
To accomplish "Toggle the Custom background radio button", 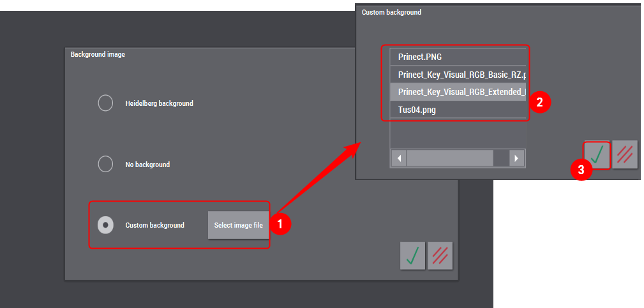I will 105,225.
